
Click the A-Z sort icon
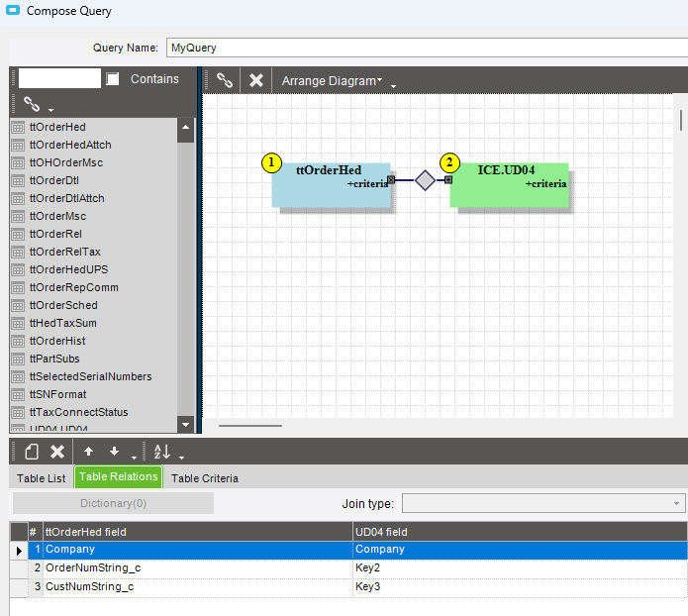tap(162, 452)
